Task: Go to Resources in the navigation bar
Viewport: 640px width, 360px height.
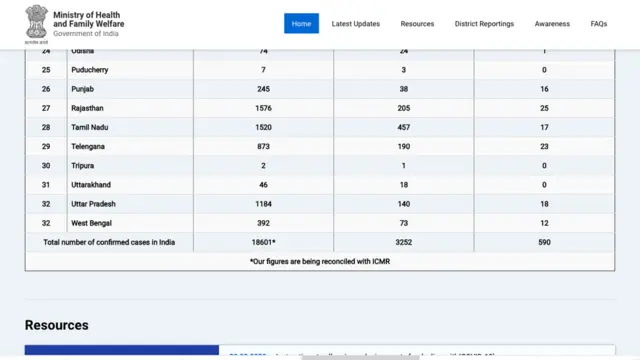Action: pos(417,24)
